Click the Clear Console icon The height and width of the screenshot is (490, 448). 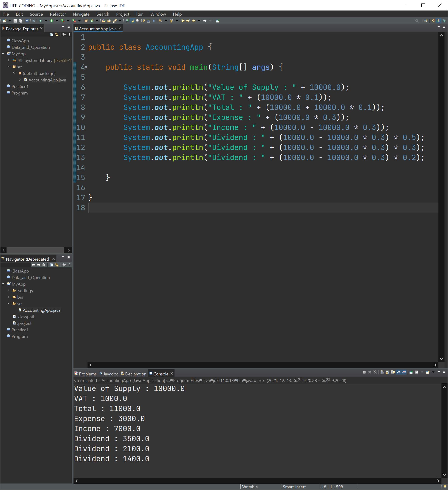pos(382,372)
